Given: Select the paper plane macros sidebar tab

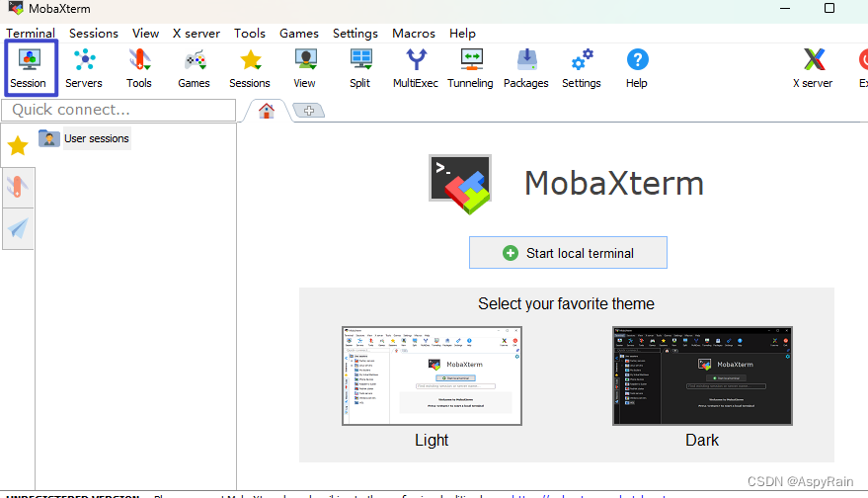Looking at the screenshot, I should [x=18, y=229].
